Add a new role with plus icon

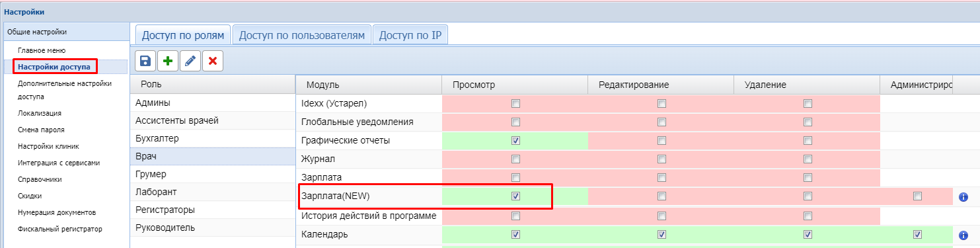(168, 61)
